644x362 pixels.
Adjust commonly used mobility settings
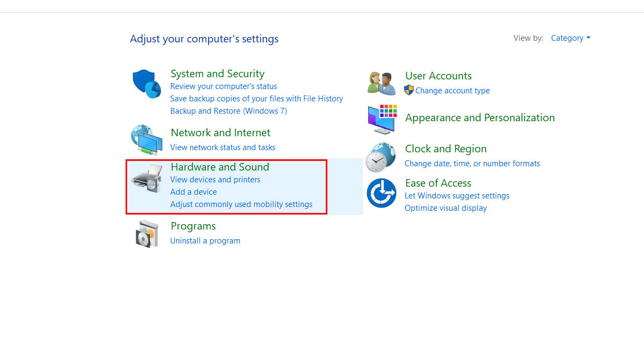pyautogui.click(x=241, y=204)
